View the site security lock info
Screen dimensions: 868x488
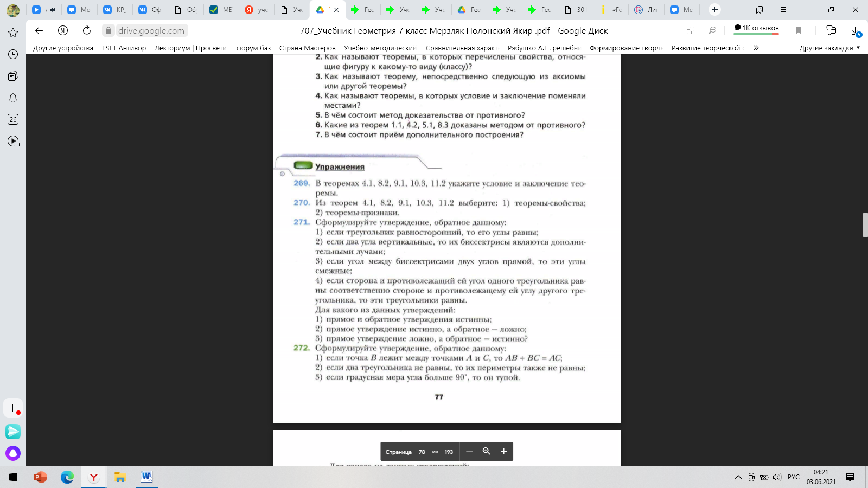(x=109, y=30)
